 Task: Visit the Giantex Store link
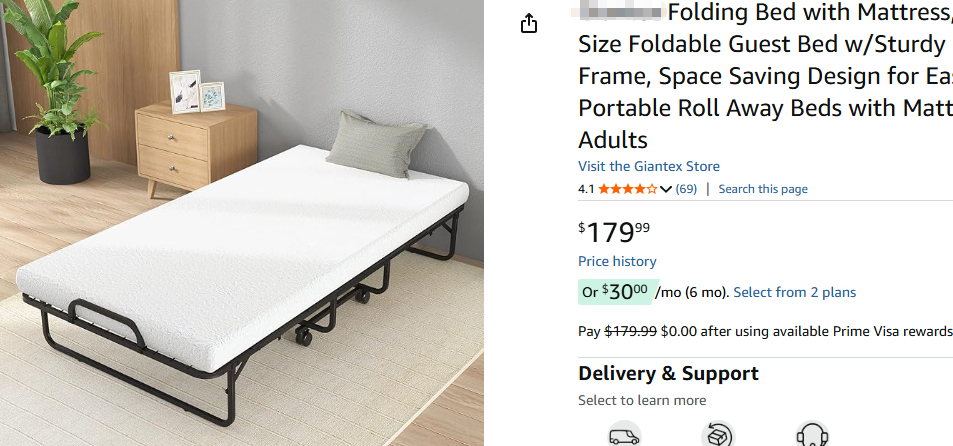click(x=648, y=166)
